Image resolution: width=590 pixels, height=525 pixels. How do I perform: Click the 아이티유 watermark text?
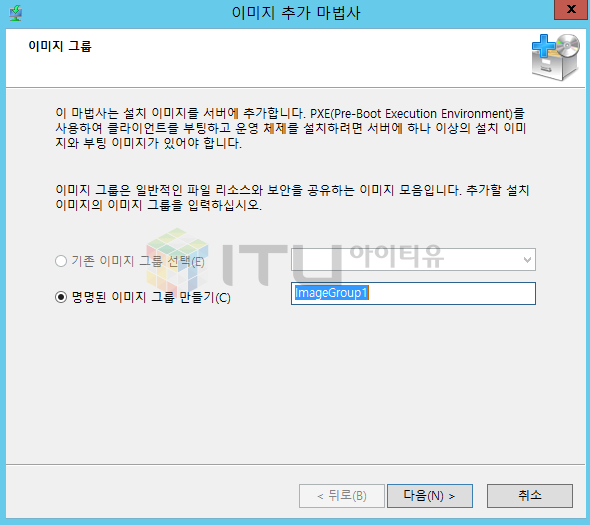click(397, 256)
